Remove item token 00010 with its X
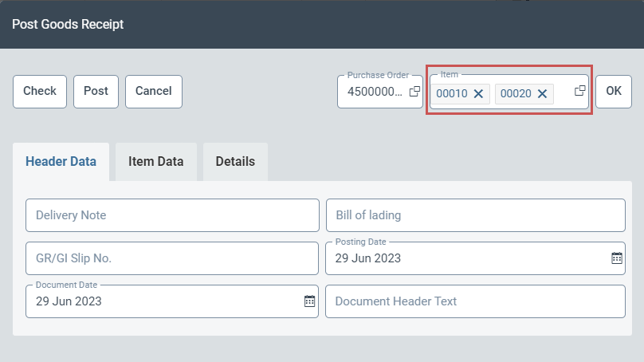 [x=478, y=94]
